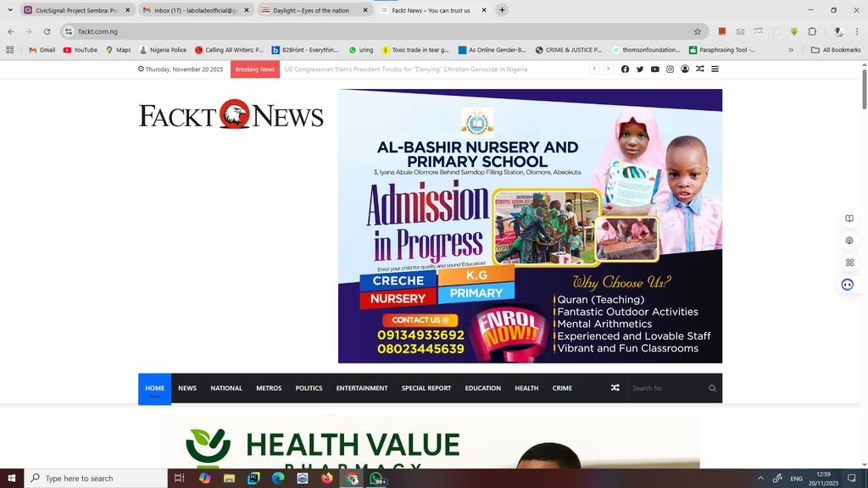Open Task View on taskbar
Screen dimensions: 868x488
[180, 478]
